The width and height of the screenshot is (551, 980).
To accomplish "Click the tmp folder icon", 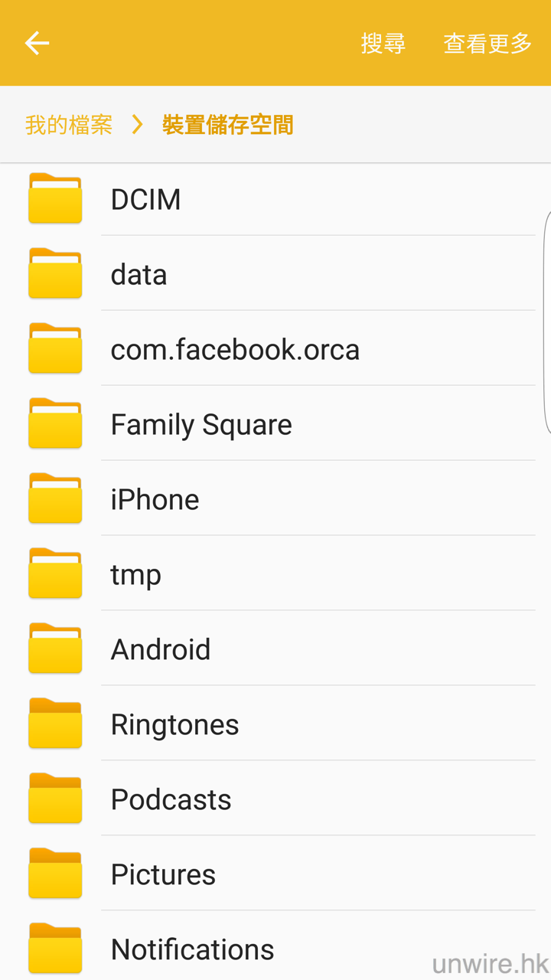I will (55, 574).
